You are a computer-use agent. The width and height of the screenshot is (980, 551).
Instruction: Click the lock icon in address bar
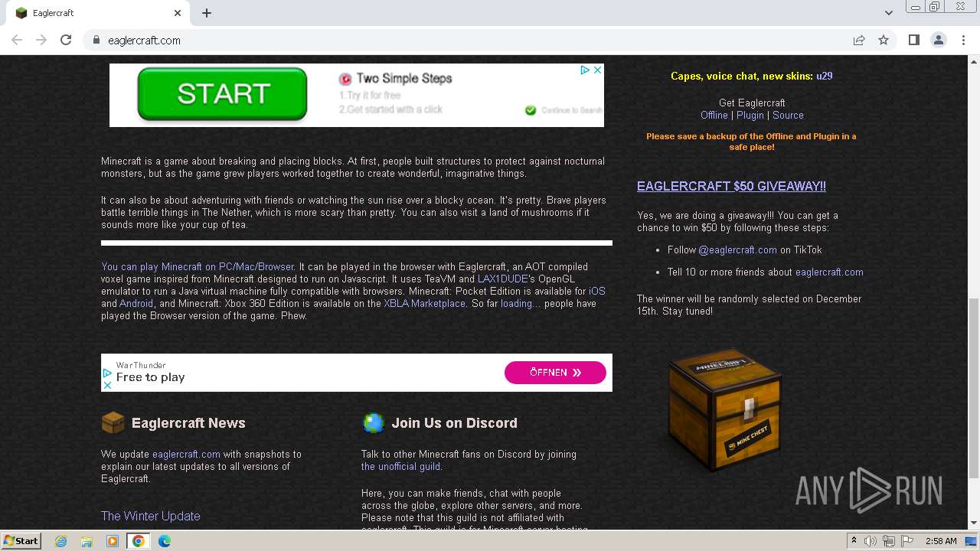pyautogui.click(x=96, y=40)
